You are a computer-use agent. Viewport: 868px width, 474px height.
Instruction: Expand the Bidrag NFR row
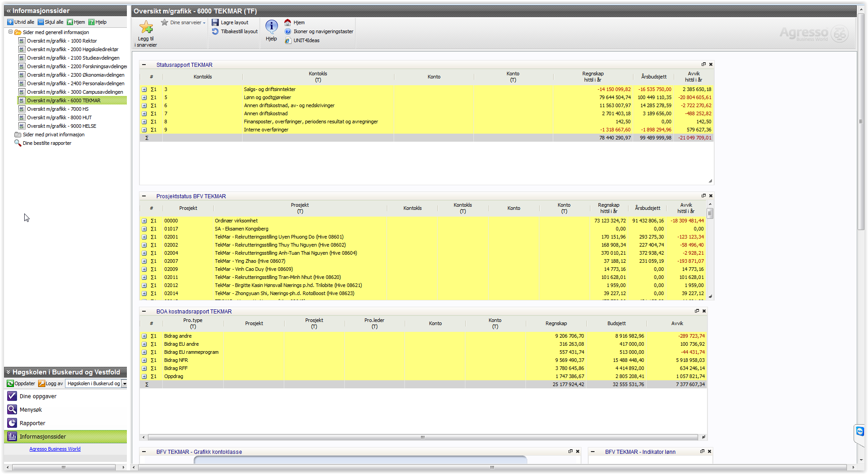(144, 360)
